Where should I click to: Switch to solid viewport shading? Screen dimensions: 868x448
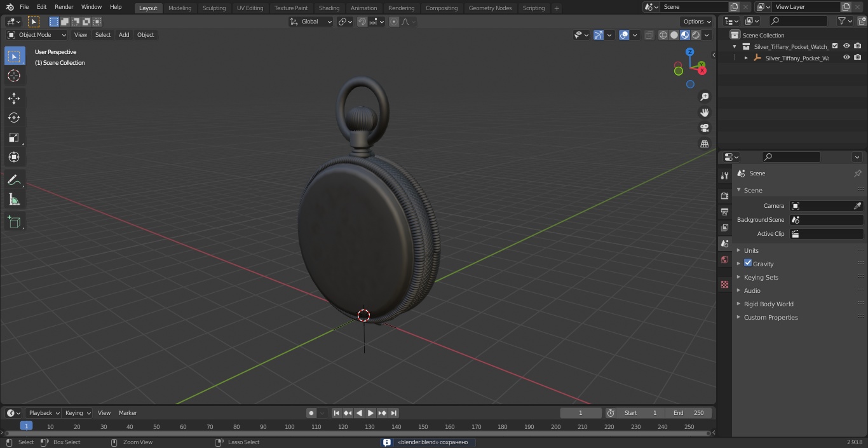click(674, 35)
